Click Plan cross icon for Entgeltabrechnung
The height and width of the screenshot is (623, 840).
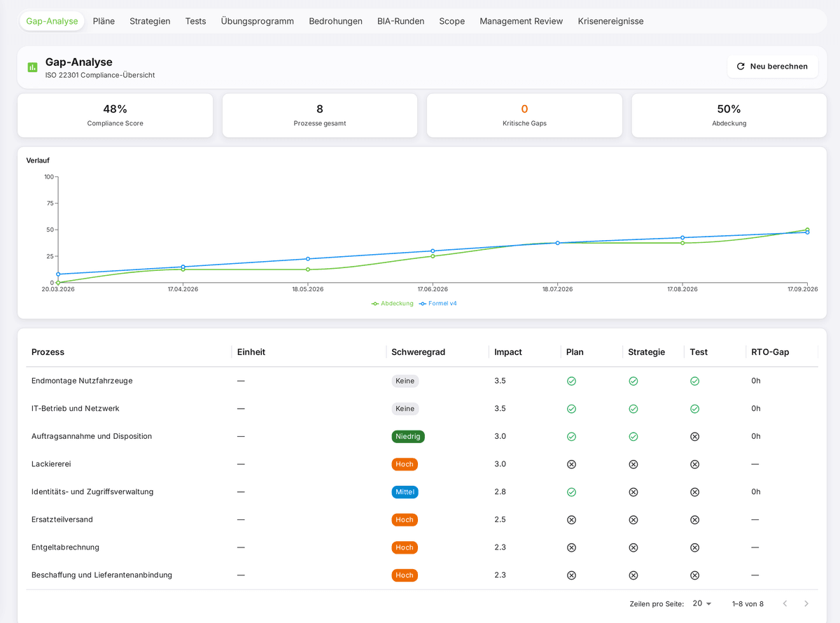571,547
